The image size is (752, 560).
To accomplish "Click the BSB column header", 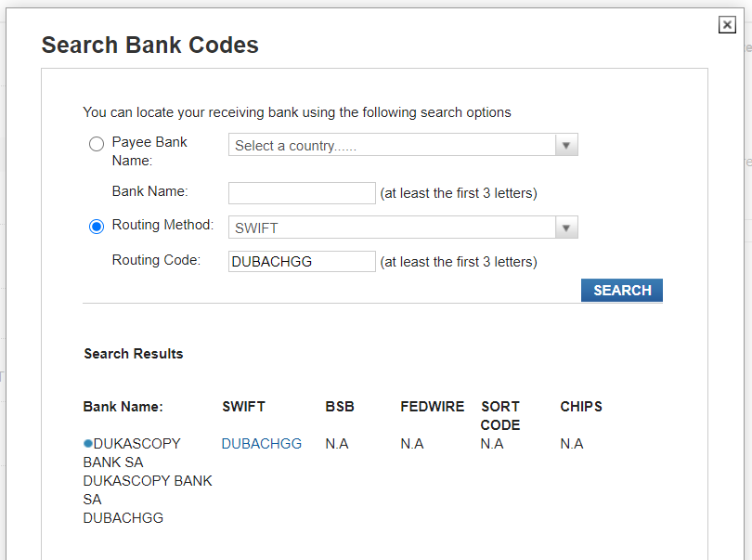I will tap(340, 407).
